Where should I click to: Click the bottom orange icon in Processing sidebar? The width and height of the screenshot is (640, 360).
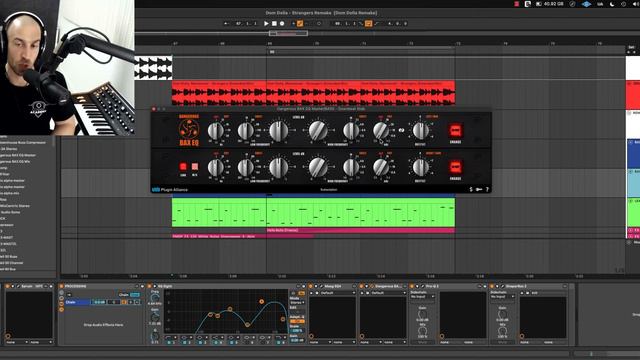(x=62, y=310)
